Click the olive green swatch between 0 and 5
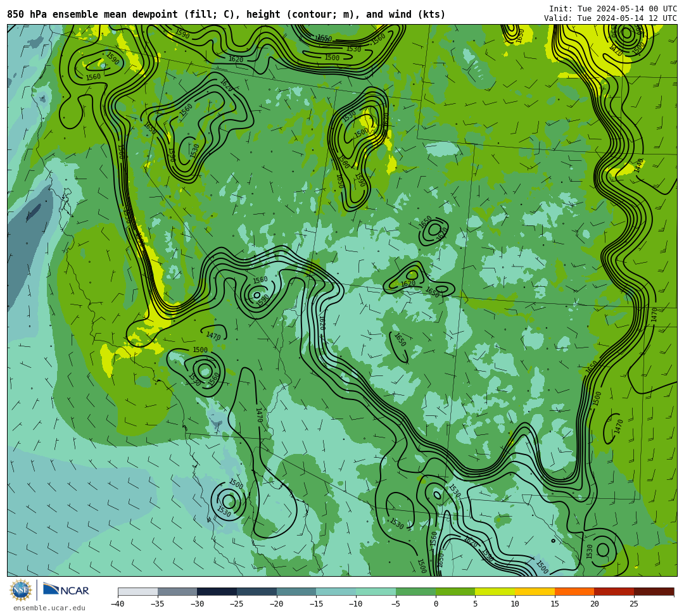This screenshot has height=616, width=684. click(x=455, y=591)
